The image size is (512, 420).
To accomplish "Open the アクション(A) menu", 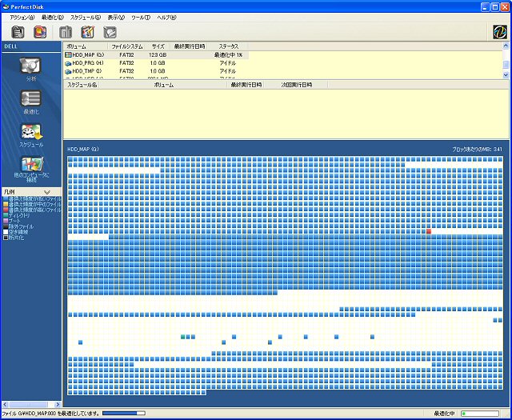I will pos(22,18).
